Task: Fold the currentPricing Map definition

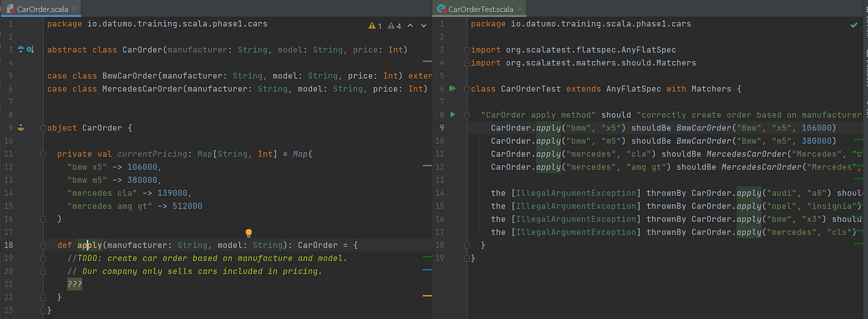Action: click(43, 154)
